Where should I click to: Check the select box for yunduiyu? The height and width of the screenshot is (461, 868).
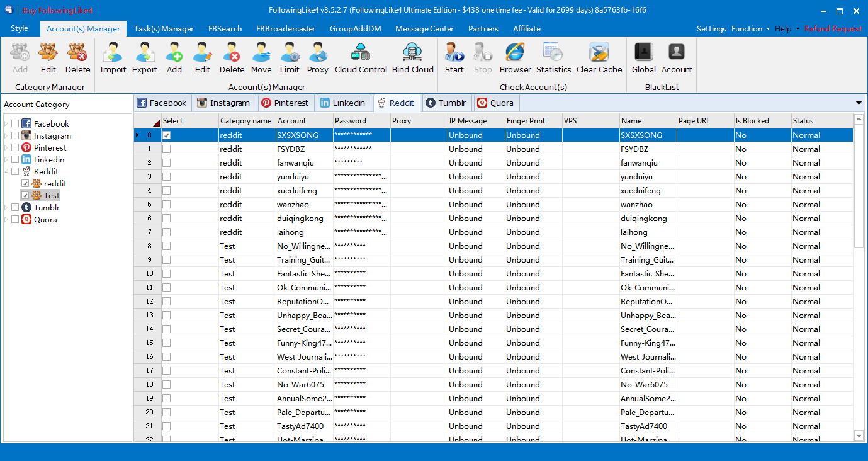click(167, 177)
